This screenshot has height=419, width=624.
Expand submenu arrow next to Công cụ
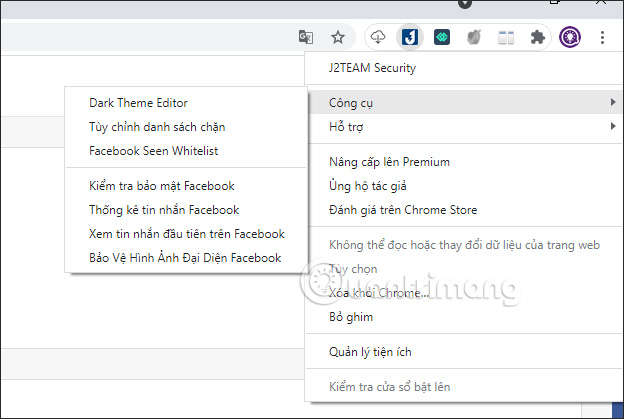click(x=613, y=102)
